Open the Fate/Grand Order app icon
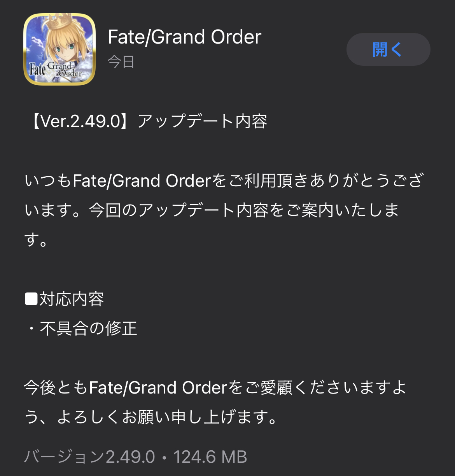The width and height of the screenshot is (455, 476). pos(59,49)
